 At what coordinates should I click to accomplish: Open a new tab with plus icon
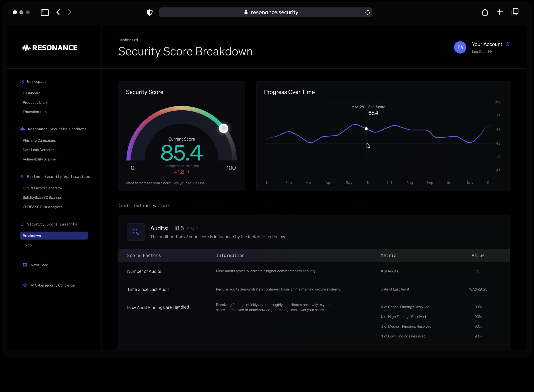(x=499, y=12)
